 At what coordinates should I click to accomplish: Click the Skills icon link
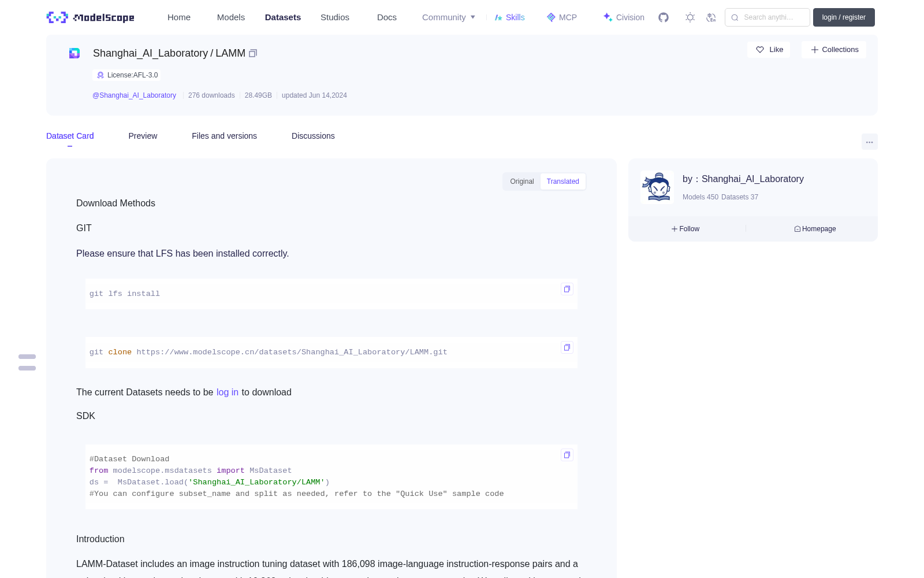click(x=498, y=17)
